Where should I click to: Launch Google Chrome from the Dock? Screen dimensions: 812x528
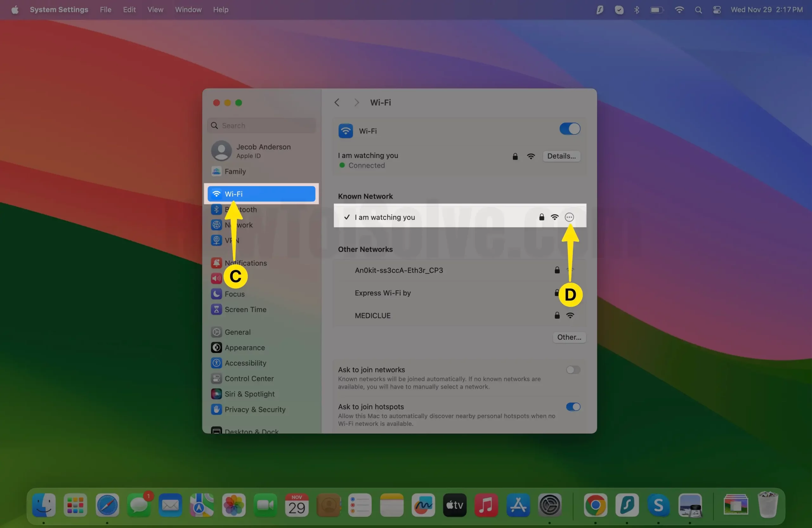click(x=595, y=505)
